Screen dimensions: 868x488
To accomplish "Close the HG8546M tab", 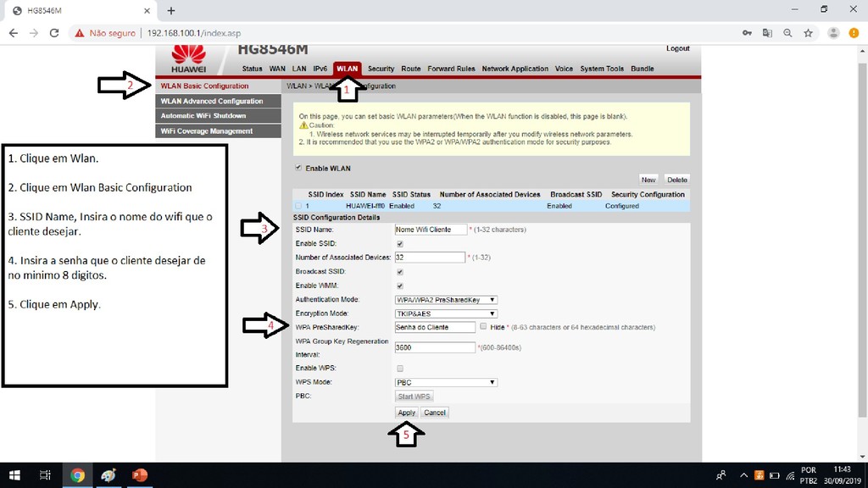I will (x=147, y=10).
